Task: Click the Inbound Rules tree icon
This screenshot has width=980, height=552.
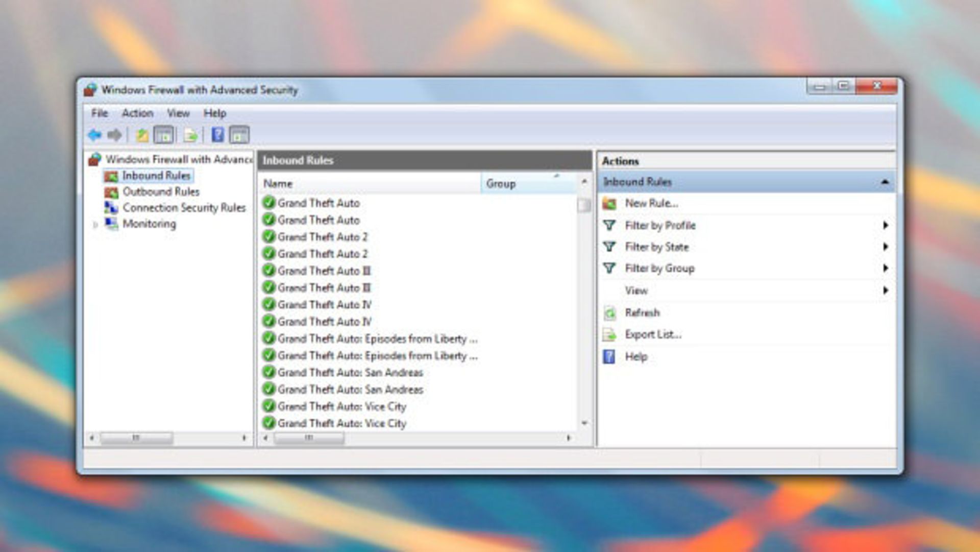Action: click(x=111, y=176)
